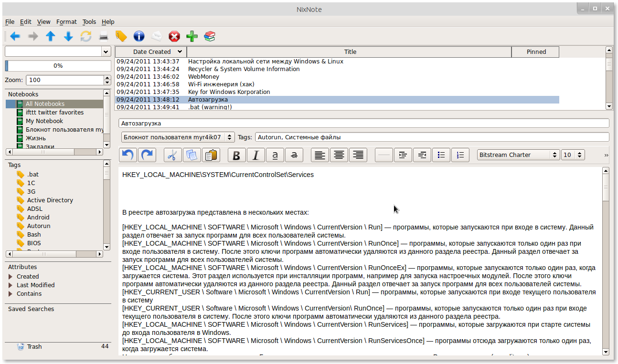Expand the Contains attribute
Screen dimensions: 618x364
(x=11, y=294)
